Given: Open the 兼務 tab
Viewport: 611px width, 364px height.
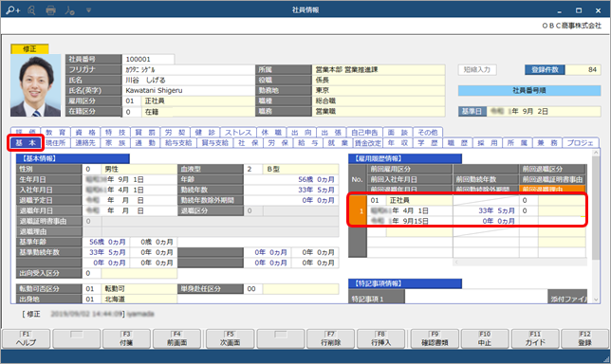Looking at the screenshot, I should click(x=546, y=143).
